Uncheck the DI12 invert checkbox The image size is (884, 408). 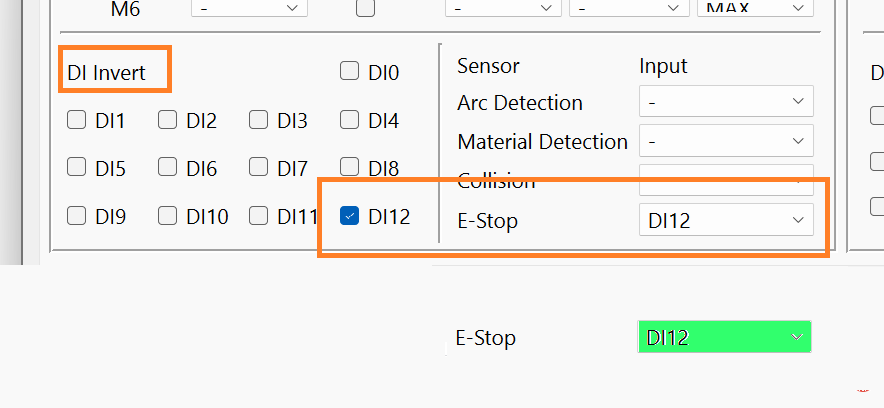349,215
